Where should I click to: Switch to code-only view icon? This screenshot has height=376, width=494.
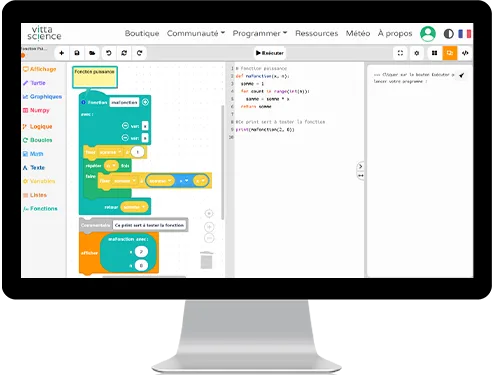[x=465, y=53]
